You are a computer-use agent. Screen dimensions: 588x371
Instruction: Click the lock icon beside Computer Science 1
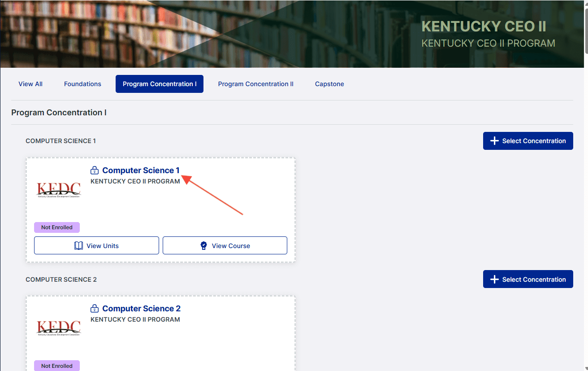click(94, 170)
